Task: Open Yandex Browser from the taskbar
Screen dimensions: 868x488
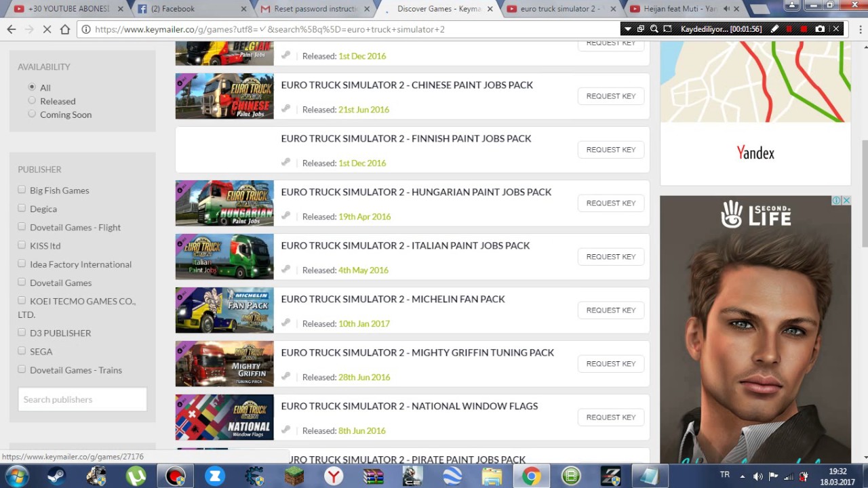Action: pos(333,476)
